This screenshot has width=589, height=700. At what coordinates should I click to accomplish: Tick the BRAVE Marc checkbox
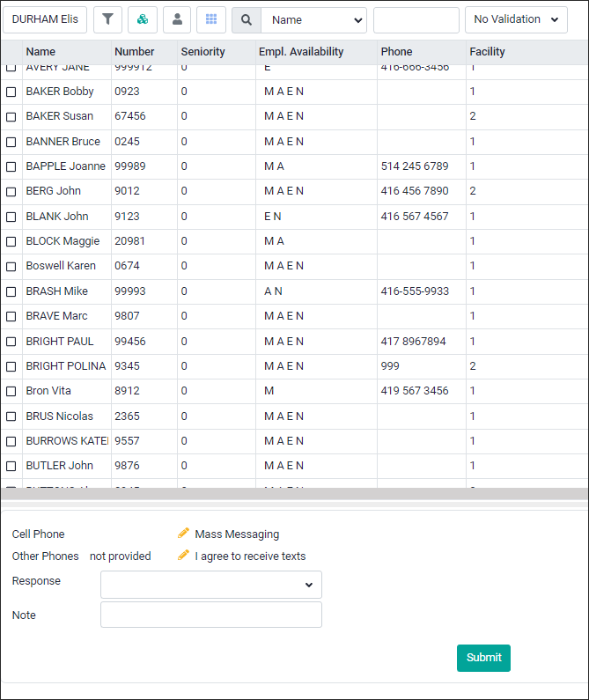click(x=11, y=316)
